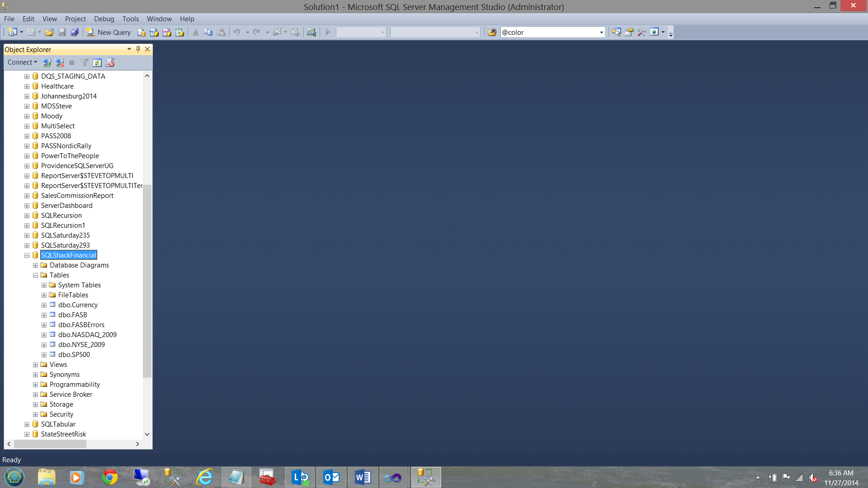Image resolution: width=868 pixels, height=488 pixels.
Task: Toggle auto-hide pin on Object Explorer
Action: tap(138, 49)
